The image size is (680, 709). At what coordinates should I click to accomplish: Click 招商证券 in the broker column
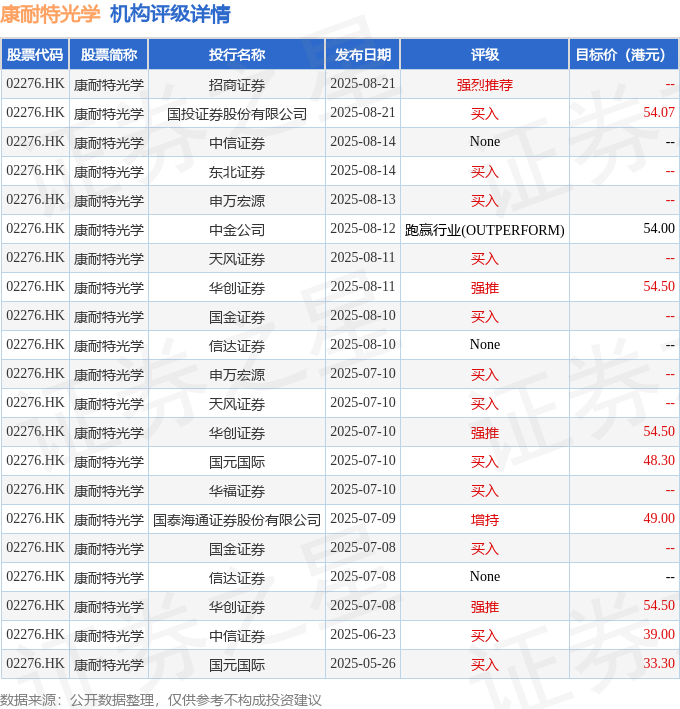pos(236,85)
